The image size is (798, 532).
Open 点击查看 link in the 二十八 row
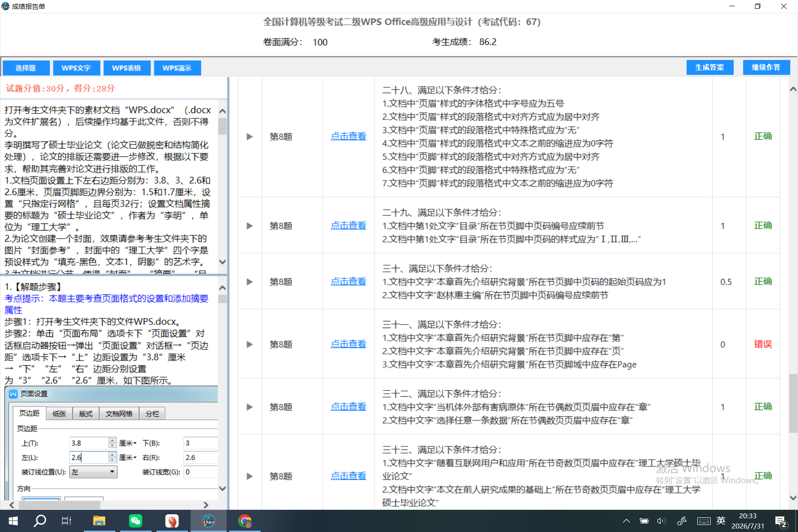tap(348, 137)
